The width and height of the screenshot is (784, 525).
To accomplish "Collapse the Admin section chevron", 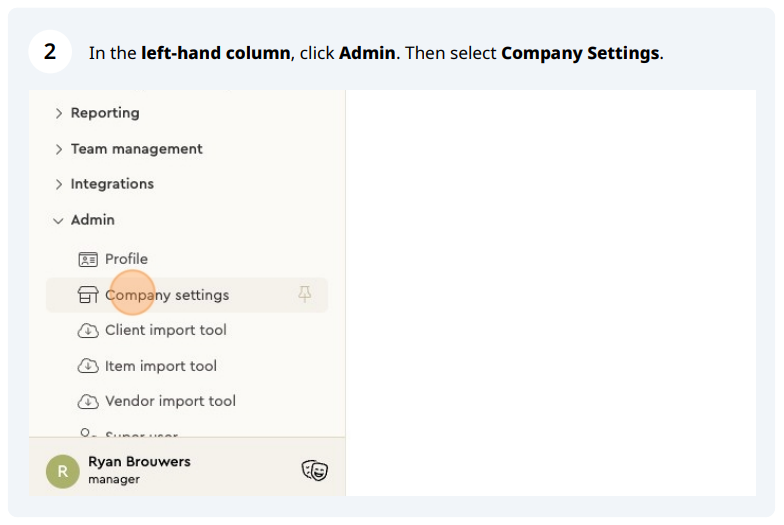I will pyautogui.click(x=59, y=220).
